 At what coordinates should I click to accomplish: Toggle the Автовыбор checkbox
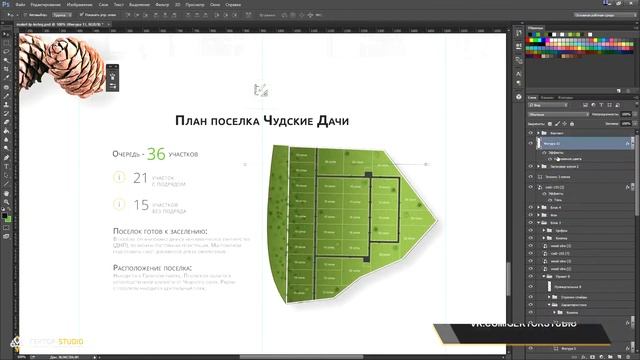coord(25,15)
